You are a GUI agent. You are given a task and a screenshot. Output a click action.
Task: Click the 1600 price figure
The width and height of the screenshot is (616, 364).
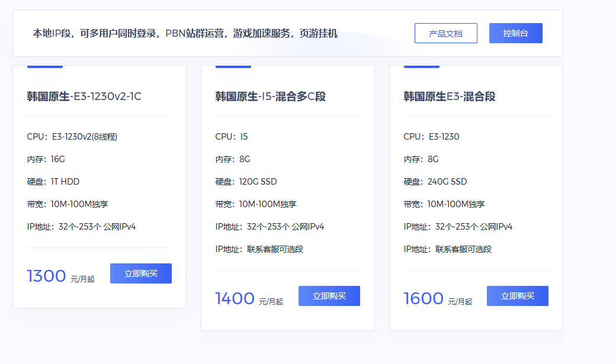423,298
